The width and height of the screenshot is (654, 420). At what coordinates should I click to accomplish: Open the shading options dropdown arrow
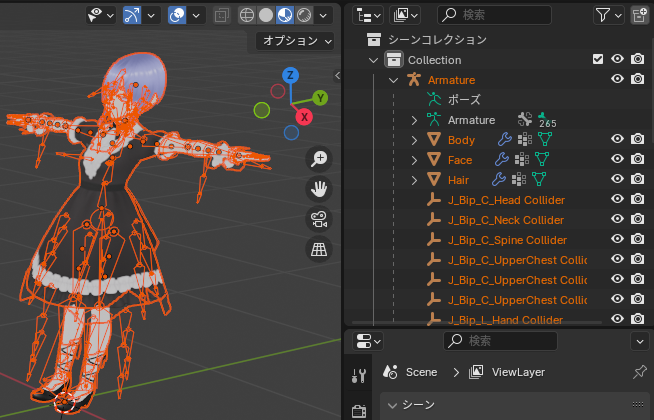pos(323,15)
